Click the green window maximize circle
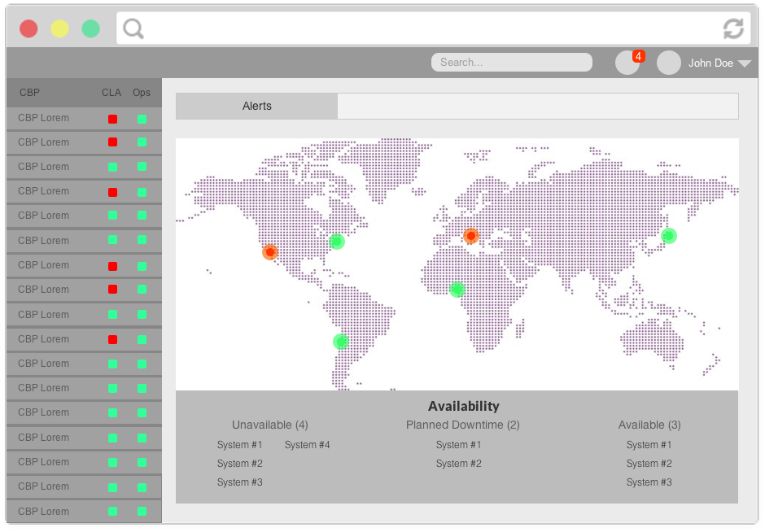Screen dimensions: 765x532 pos(91,28)
